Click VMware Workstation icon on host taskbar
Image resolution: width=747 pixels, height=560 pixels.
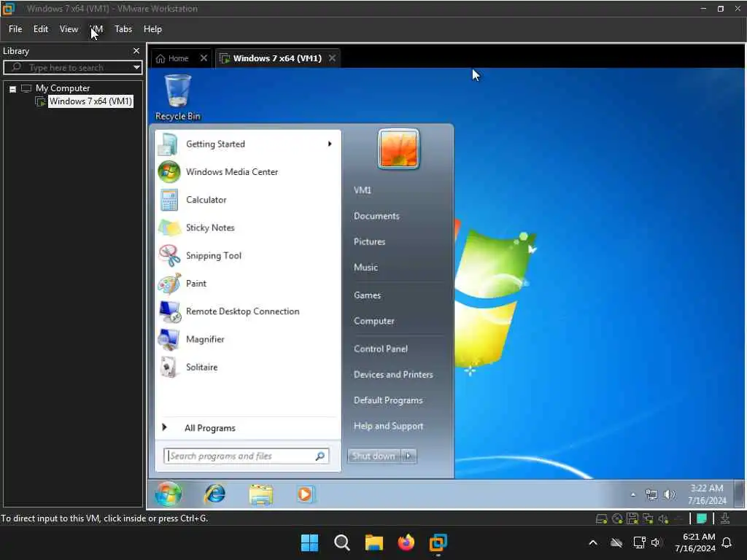438,542
